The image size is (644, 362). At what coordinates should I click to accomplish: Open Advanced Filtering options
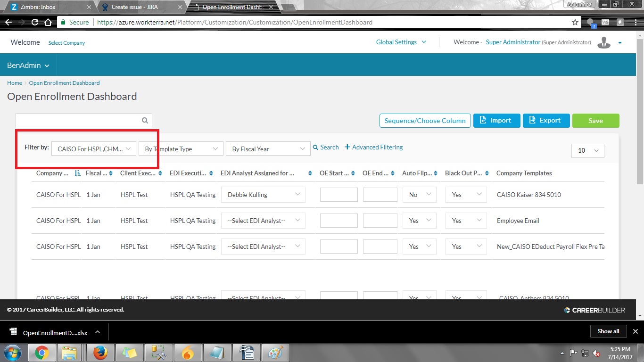pos(374,147)
